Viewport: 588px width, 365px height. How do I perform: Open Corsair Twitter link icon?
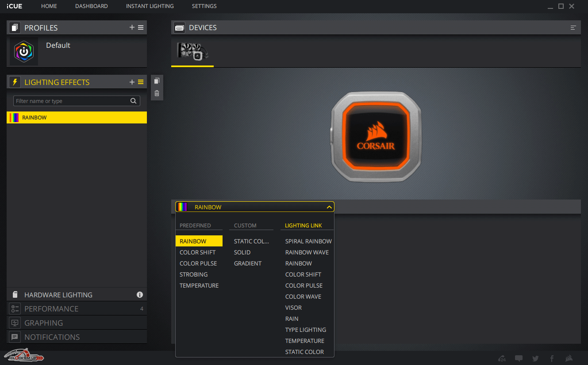pyautogui.click(x=535, y=358)
